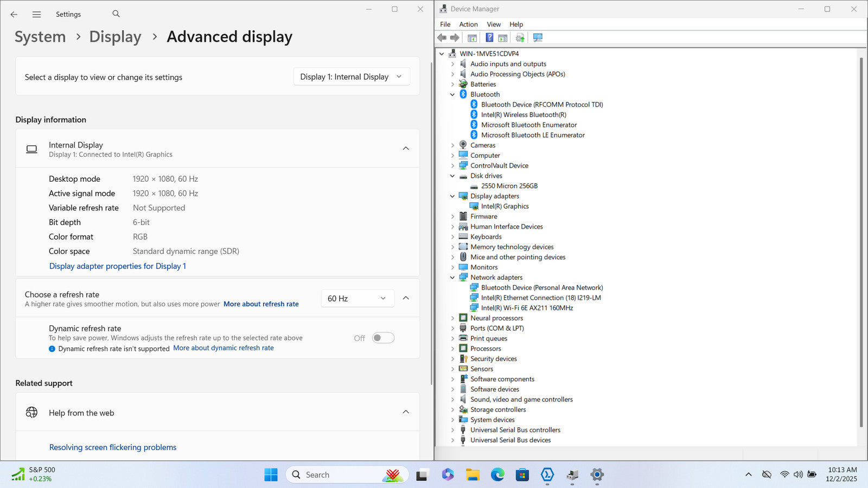Open the Action menu in Device Manager

click(468, 24)
